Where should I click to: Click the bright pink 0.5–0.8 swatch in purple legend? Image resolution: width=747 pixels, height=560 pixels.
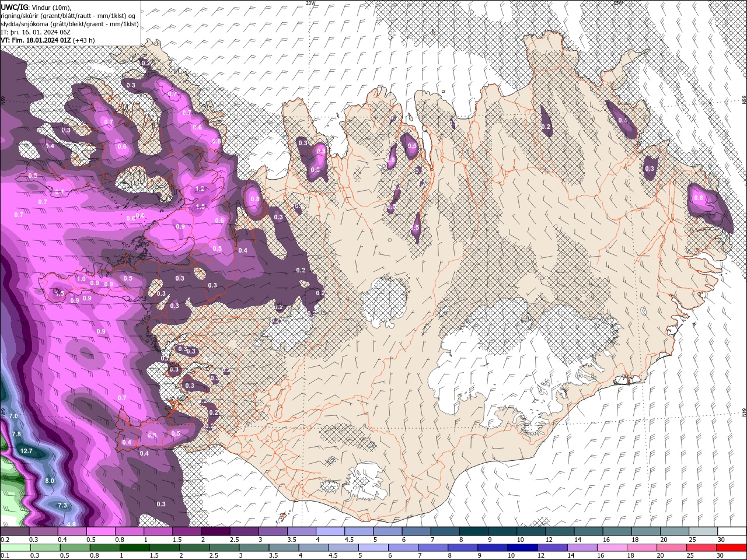point(100,531)
